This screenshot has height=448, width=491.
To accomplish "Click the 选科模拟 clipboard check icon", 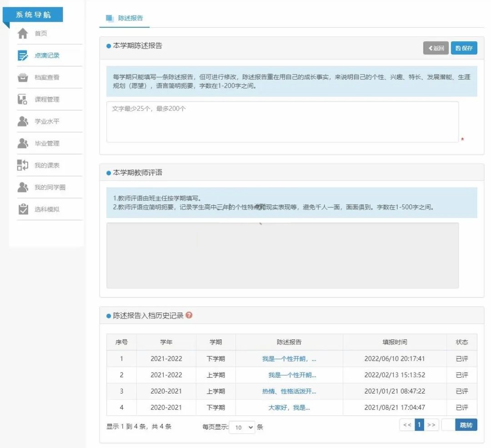I will (23, 209).
